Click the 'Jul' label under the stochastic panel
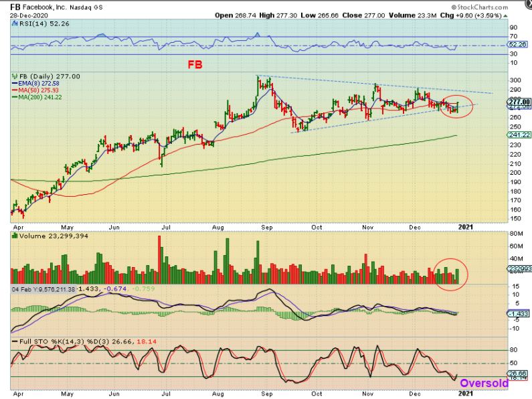532x399 pixels. [165, 394]
